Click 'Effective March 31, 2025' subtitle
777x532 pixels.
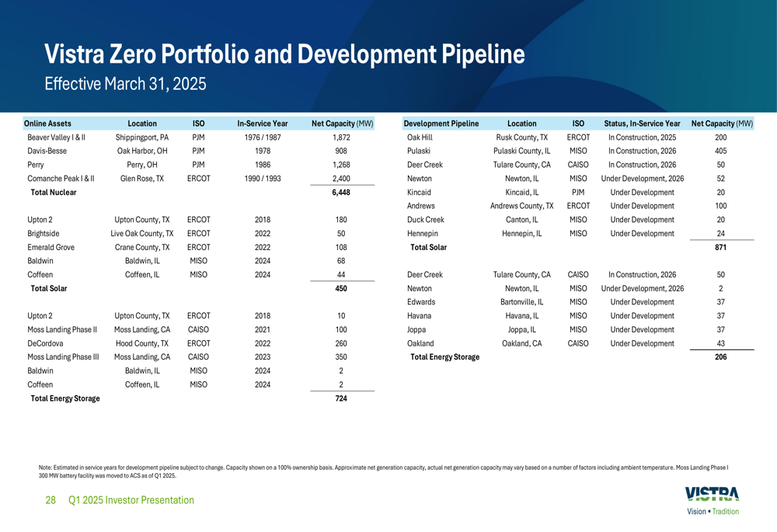pyautogui.click(x=125, y=84)
